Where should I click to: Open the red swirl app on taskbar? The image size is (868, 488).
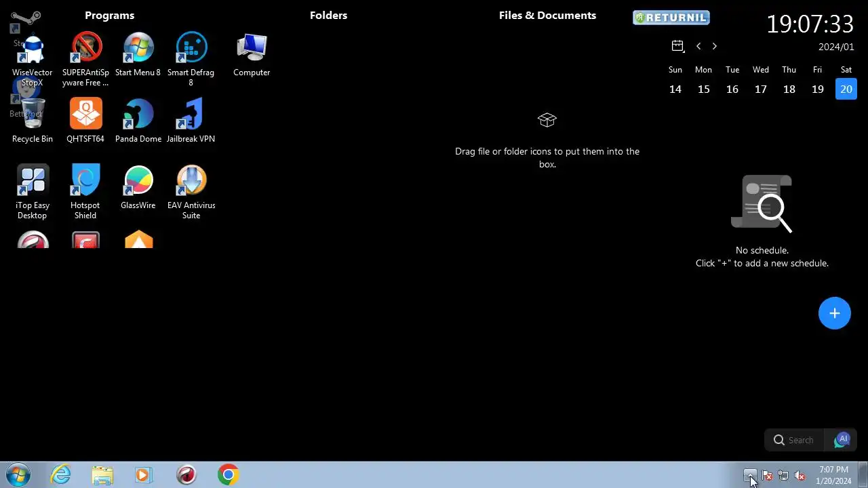click(186, 475)
